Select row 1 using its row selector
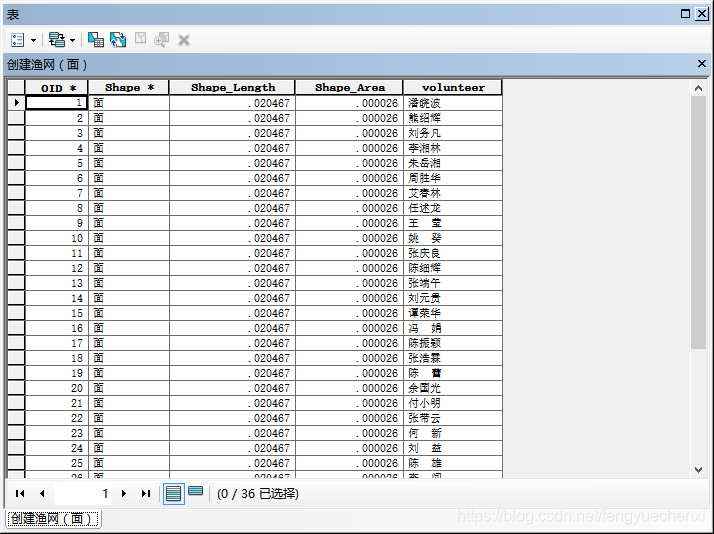 click(x=16, y=103)
